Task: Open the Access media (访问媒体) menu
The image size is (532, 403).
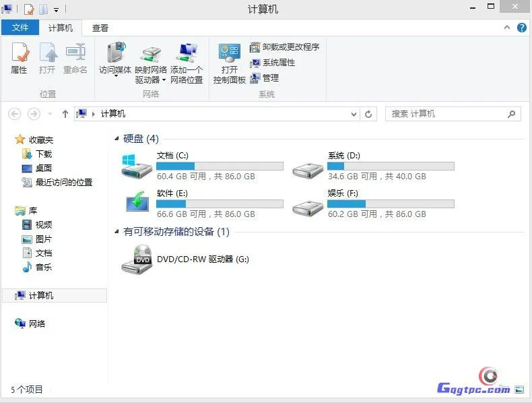Action: pyautogui.click(x=115, y=59)
